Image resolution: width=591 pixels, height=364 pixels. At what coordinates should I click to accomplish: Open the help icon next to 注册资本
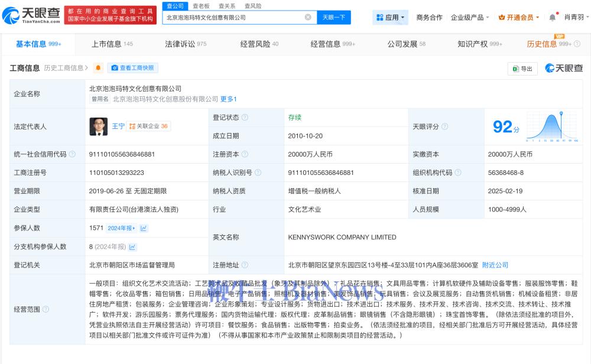tap(245, 154)
